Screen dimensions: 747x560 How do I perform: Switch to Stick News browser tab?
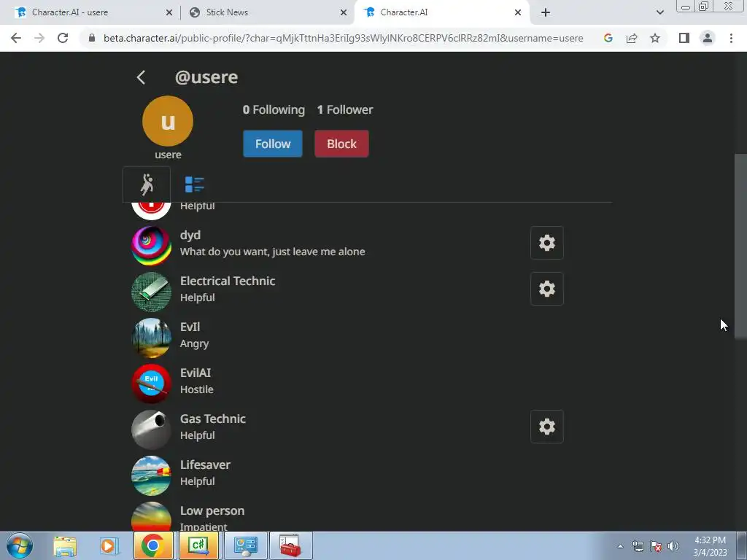(x=267, y=12)
